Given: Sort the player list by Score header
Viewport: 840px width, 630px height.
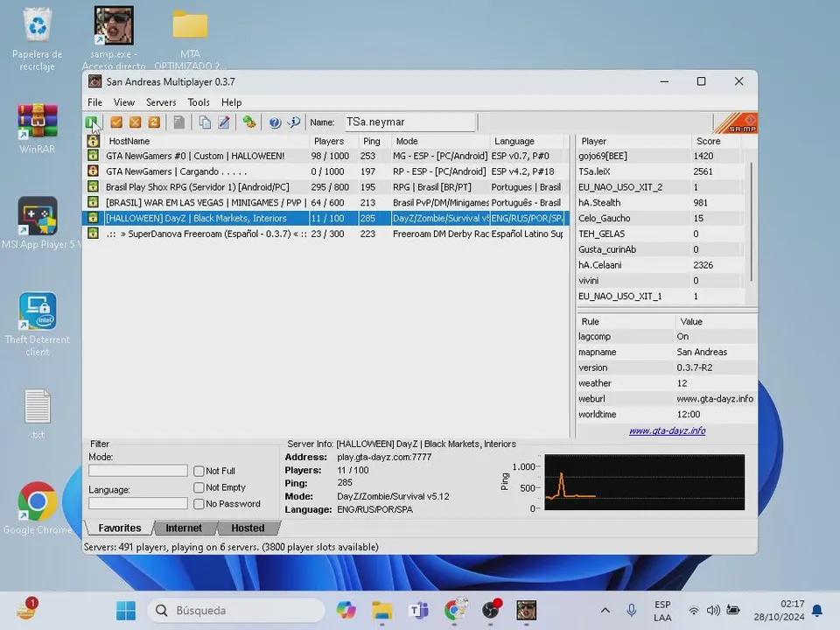Looking at the screenshot, I should tap(716, 141).
